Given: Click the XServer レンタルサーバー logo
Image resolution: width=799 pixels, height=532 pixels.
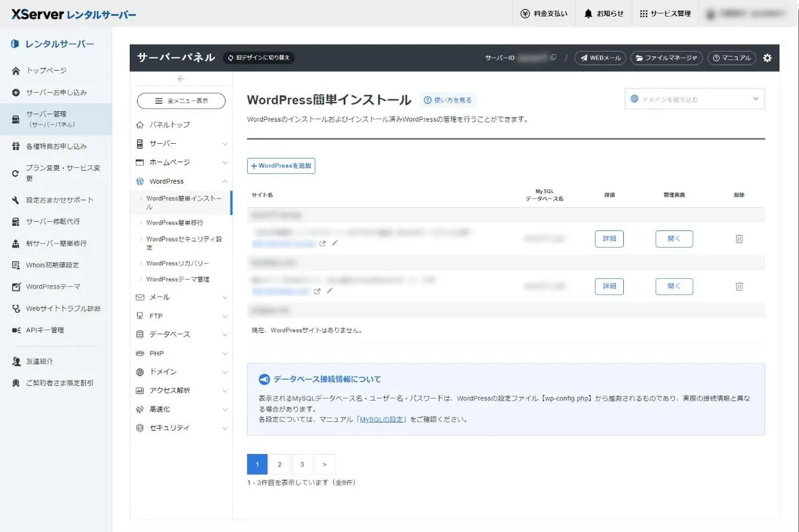Looking at the screenshot, I should coord(73,14).
